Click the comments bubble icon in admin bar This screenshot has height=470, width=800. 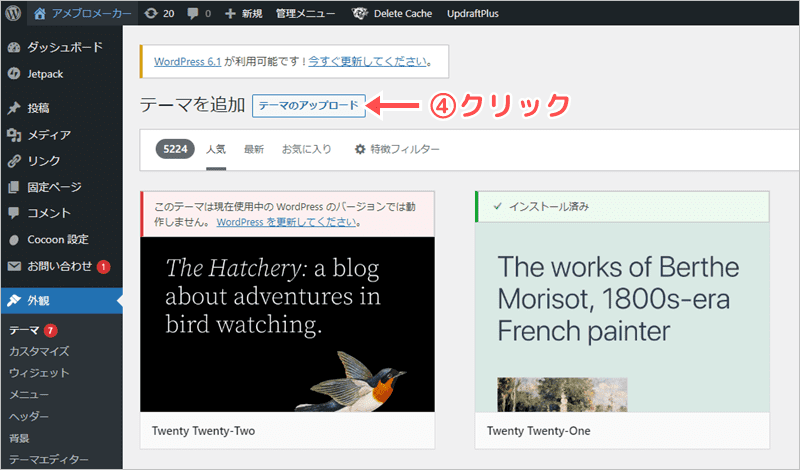[x=206, y=14]
